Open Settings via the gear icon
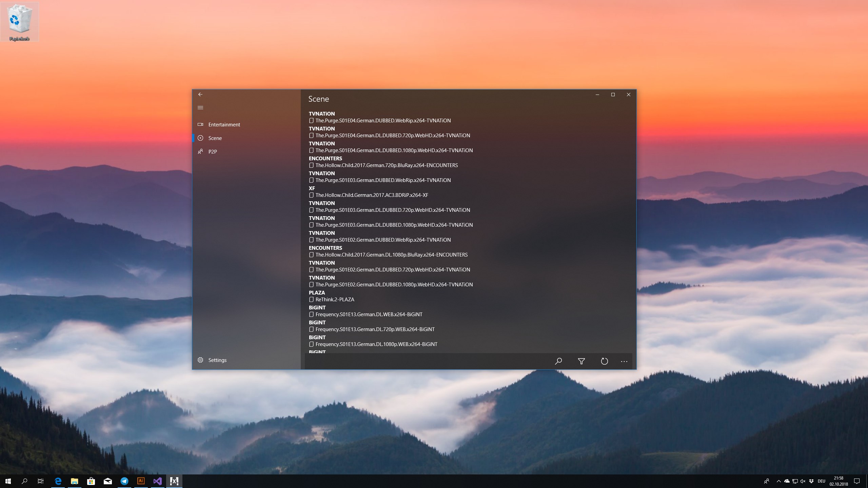Image resolution: width=868 pixels, height=488 pixels. click(200, 360)
